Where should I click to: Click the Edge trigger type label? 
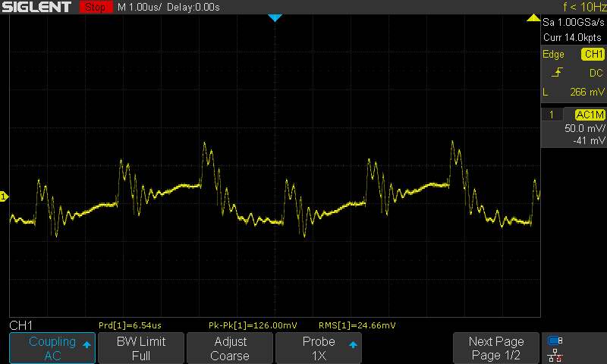point(553,54)
